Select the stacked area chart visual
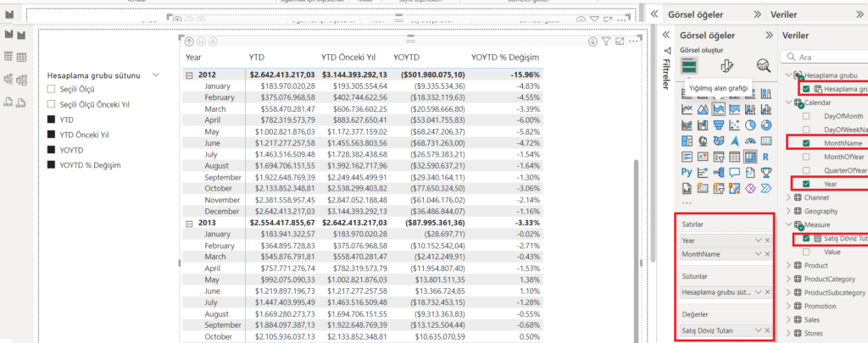 (717, 109)
